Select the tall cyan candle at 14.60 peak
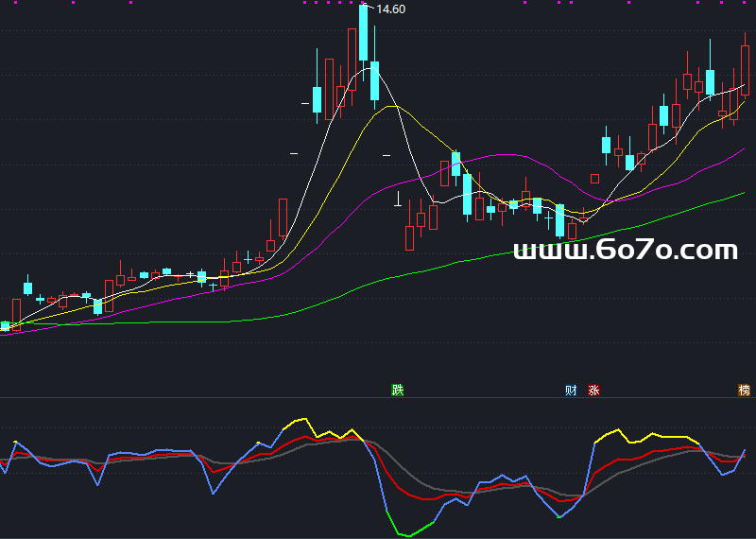The width and height of the screenshot is (756, 539). pyautogui.click(x=363, y=33)
